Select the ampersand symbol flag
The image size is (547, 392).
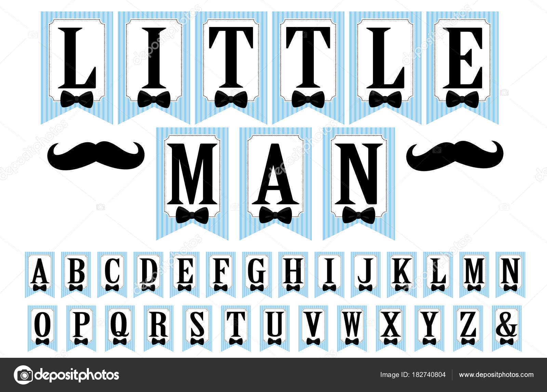click(506, 328)
